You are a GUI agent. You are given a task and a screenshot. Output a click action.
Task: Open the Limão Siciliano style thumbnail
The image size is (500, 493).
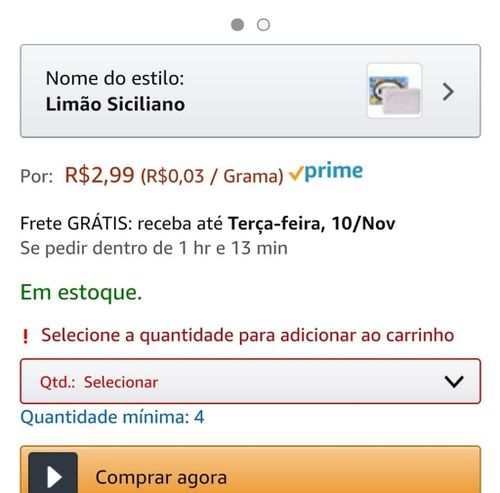click(394, 91)
